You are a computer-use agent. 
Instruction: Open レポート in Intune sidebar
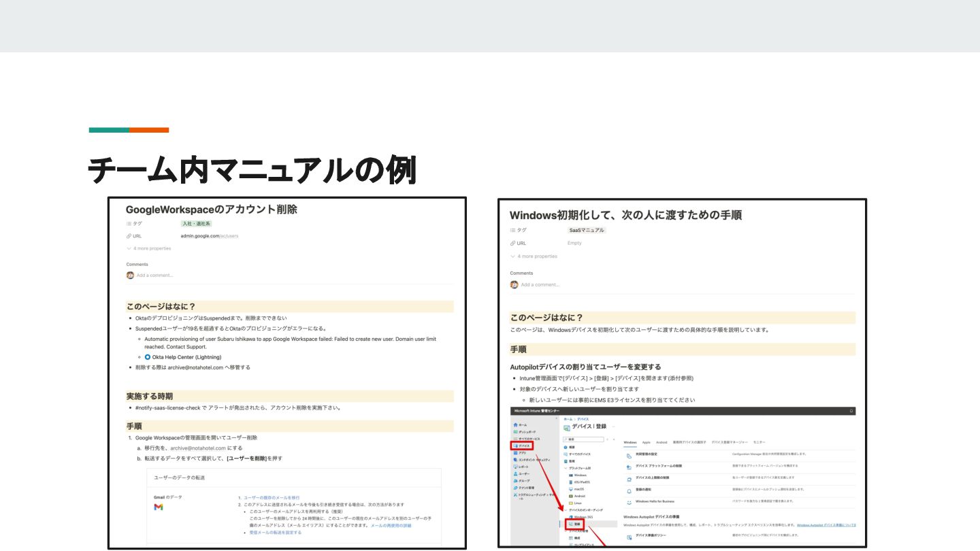(x=522, y=467)
